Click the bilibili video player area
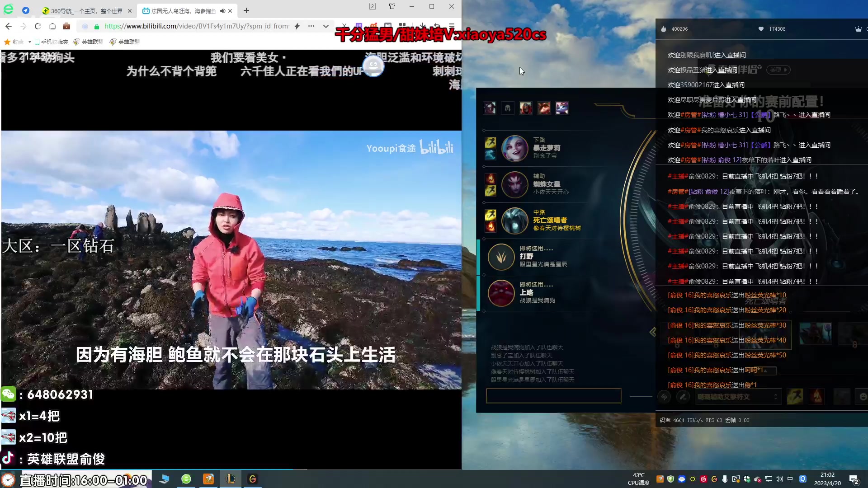Screen dimensions: 868x488 pyautogui.click(x=231, y=260)
